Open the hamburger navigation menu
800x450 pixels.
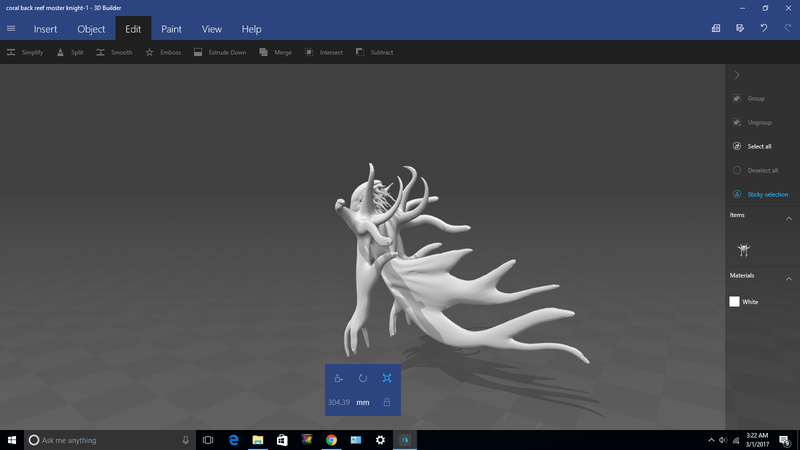pos(11,29)
